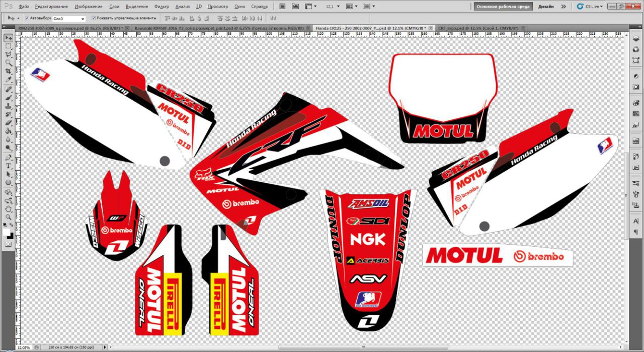The width and height of the screenshot is (644, 352).
Task: Select the History Brush tool
Action: [x=9, y=115]
